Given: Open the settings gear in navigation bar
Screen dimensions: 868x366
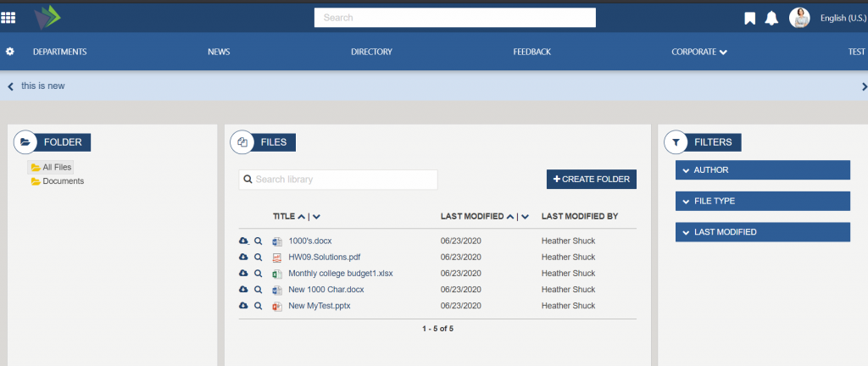Looking at the screenshot, I should tap(10, 52).
